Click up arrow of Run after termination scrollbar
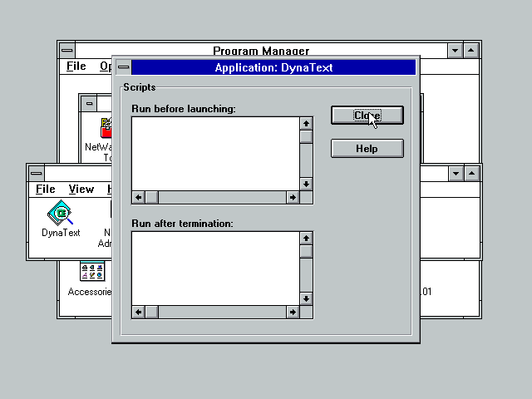This screenshot has width=532, height=399. coord(306,239)
